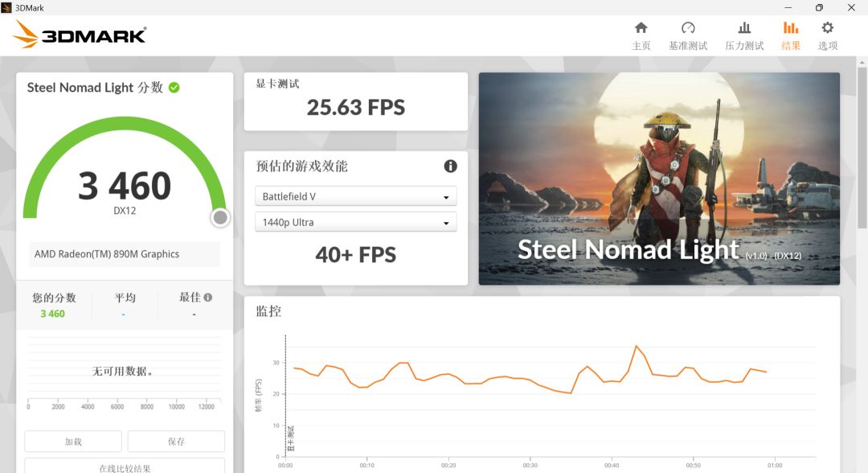Close the 3DMark window
The width and height of the screenshot is (868, 473).
(851, 8)
